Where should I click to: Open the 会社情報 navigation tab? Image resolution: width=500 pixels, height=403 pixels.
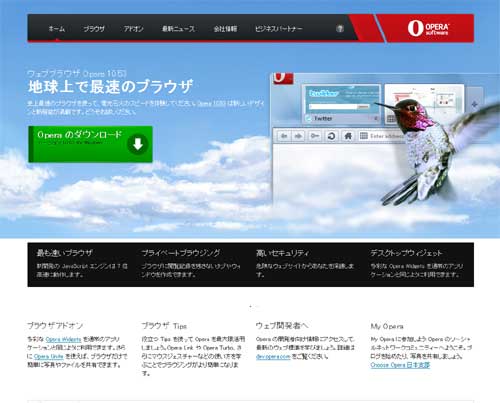225,29
